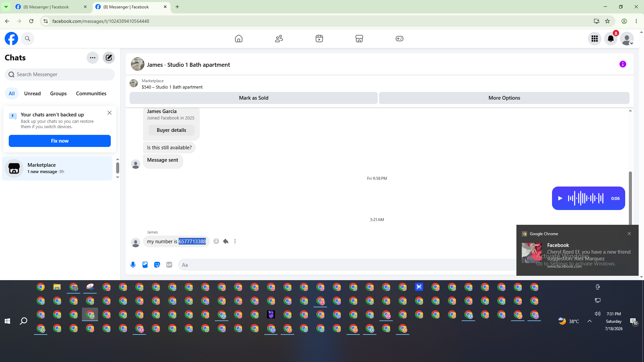The width and height of the screenshot is (644, 362).
Task: Open the Chrome profile icon
Action: point(624,21)
